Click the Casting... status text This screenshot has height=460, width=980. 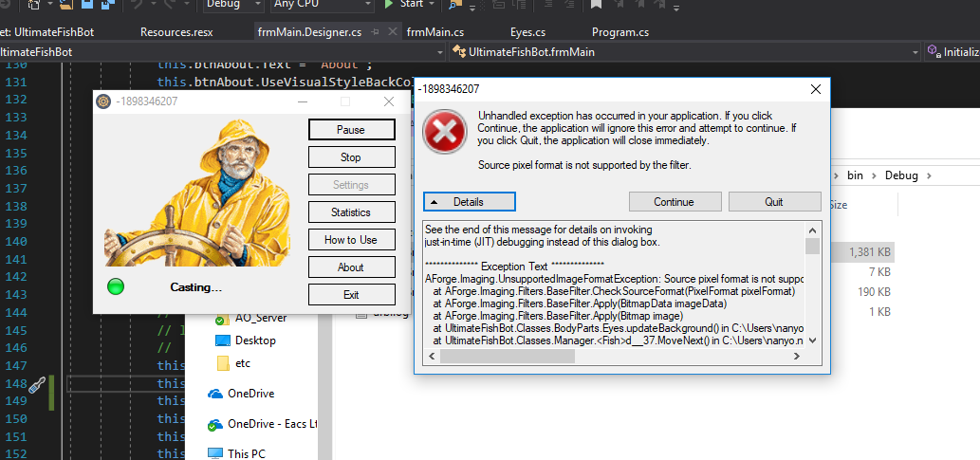(x=196, y=287)
